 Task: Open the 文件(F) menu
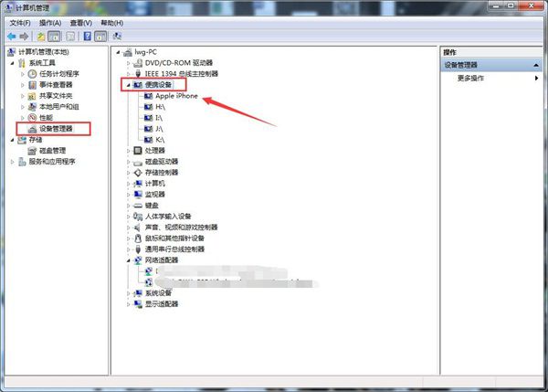coord(20,23)
